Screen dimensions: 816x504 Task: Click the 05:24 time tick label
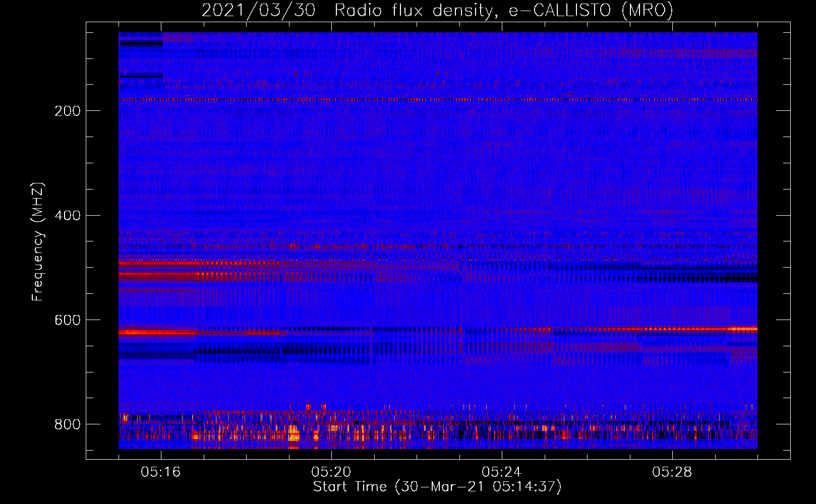coord(502,472)
